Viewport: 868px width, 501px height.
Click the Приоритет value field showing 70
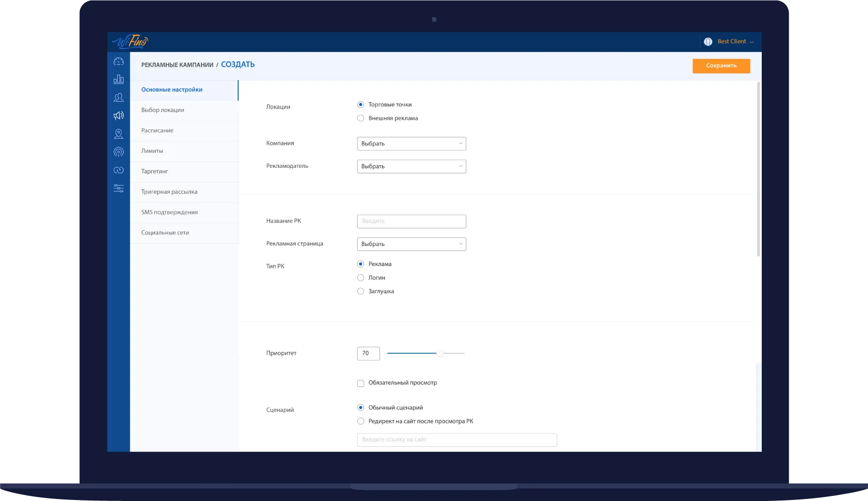(368, 353)
